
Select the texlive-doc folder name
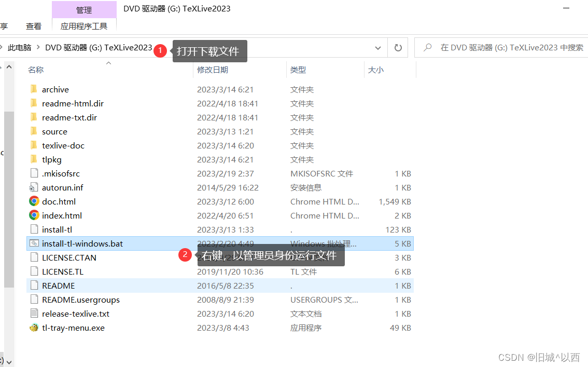(63, 145)
